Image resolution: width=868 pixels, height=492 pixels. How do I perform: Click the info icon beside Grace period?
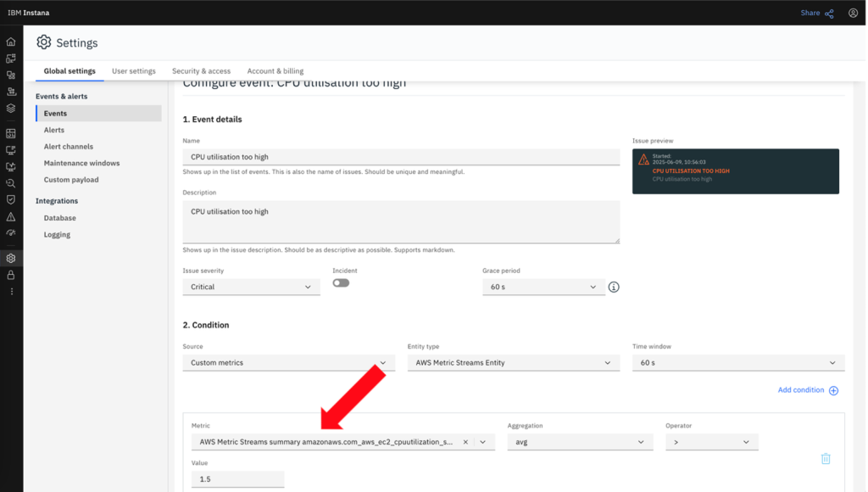coord(614,287)
